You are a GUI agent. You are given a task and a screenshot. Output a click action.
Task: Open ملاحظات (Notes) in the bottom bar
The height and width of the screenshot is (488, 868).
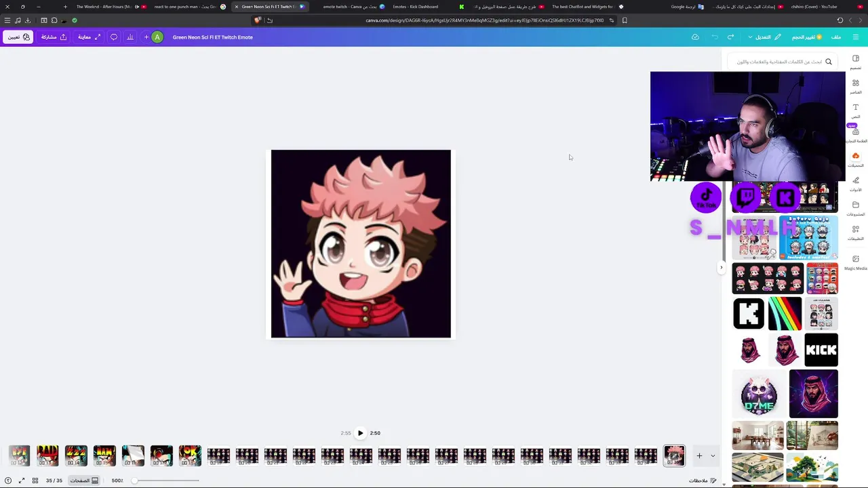coord(703,481)
